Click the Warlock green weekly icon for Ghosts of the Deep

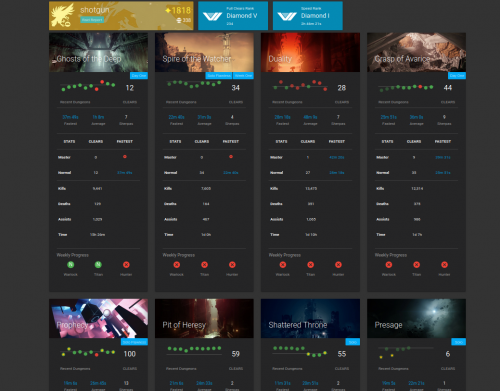point(71,265)
